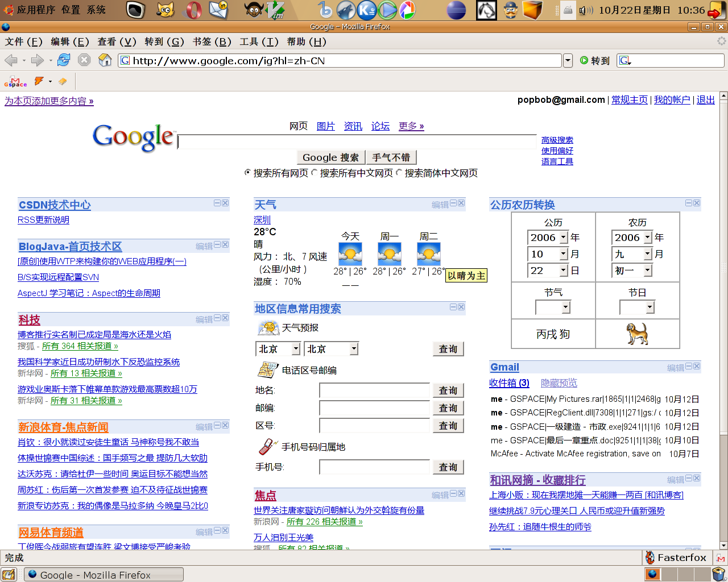728x582 pixels.
Task: Open the 公历 day 22 dropdown
Action: pos(564,271)
